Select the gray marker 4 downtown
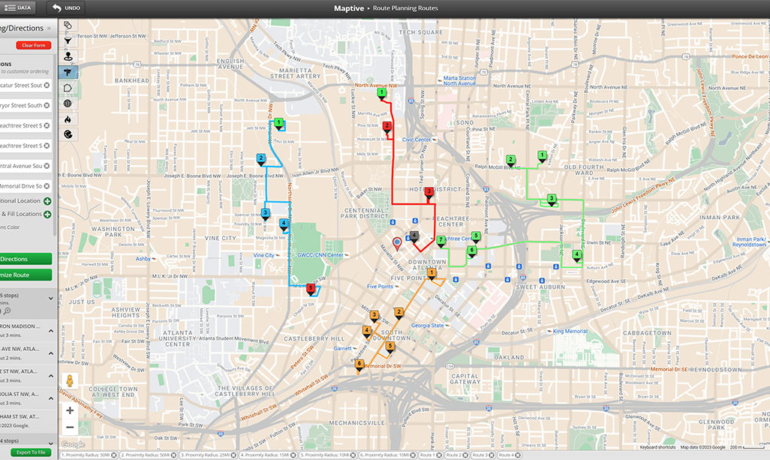The image size is (770, 460). [x=414, y=237]
